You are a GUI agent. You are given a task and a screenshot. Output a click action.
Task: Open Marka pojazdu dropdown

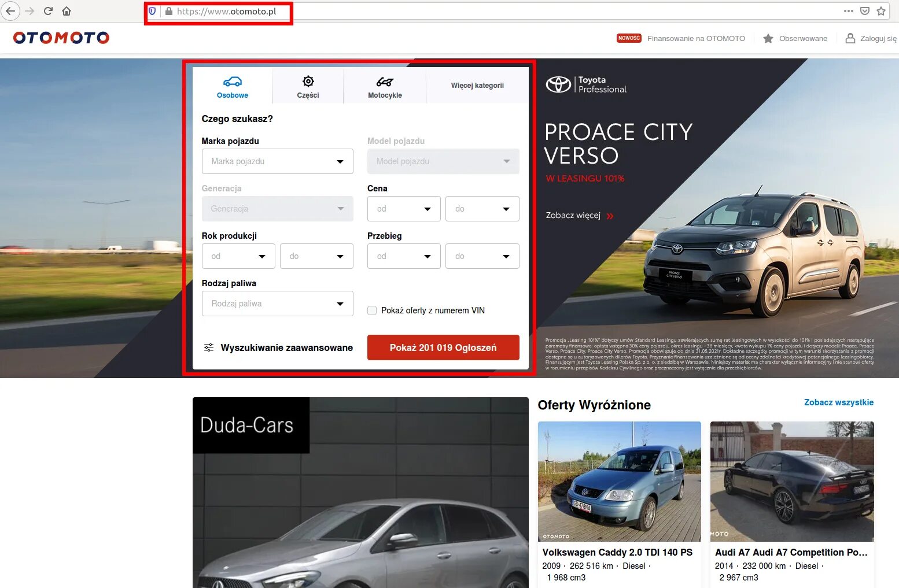point(278,161)
